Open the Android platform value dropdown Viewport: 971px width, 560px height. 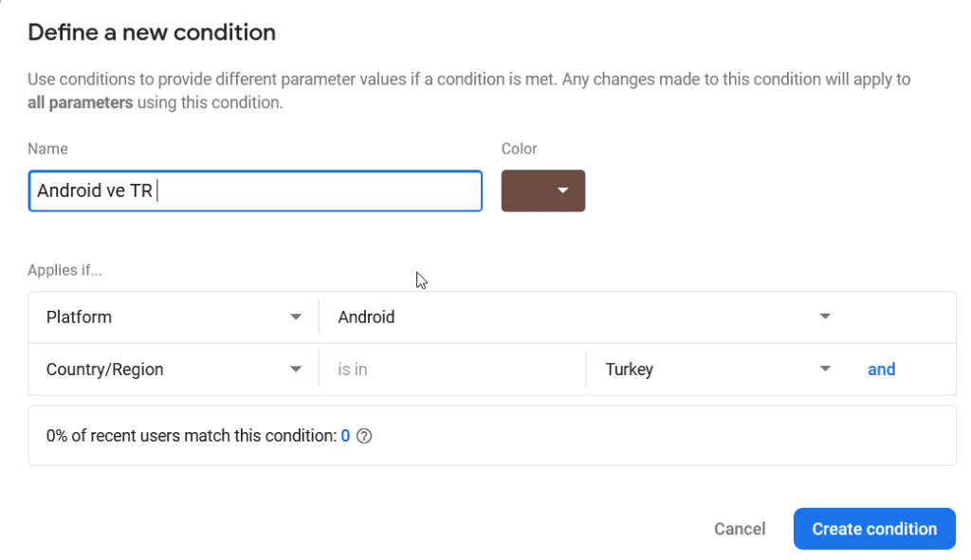tap(584, 317)
